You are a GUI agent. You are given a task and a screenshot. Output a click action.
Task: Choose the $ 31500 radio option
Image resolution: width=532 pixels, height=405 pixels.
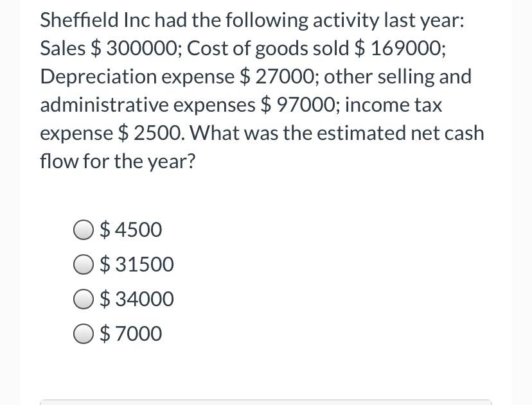pos(83,264)
